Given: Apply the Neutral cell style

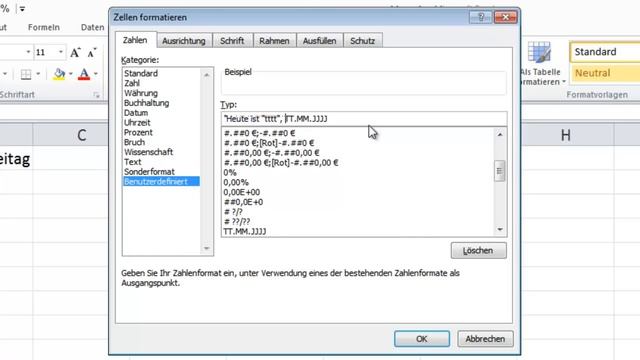Looking at the screenshot, I should pos(605,73).
